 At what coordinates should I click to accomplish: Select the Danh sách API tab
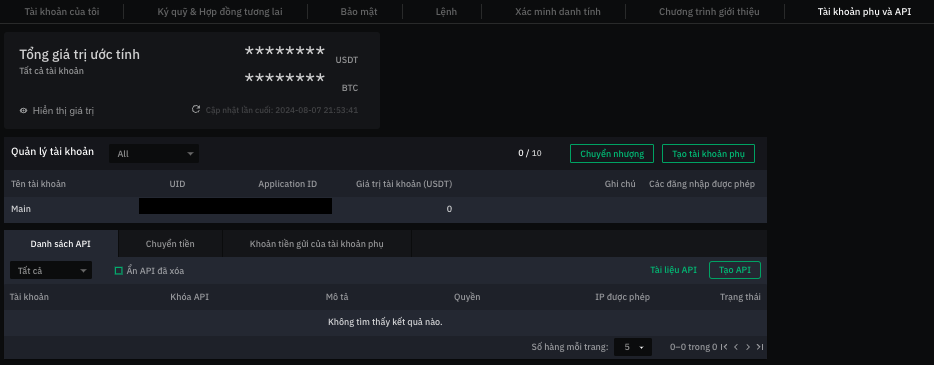pos(61,244)
